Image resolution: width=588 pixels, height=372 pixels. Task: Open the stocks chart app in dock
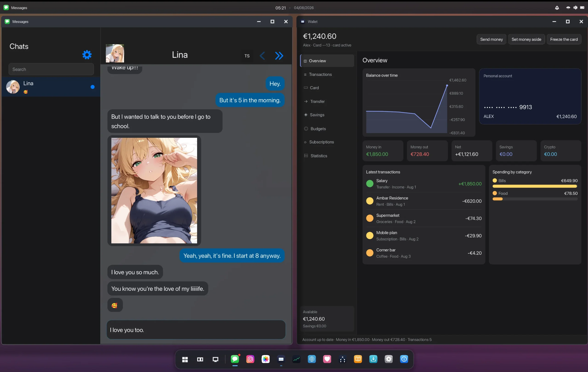297,359
